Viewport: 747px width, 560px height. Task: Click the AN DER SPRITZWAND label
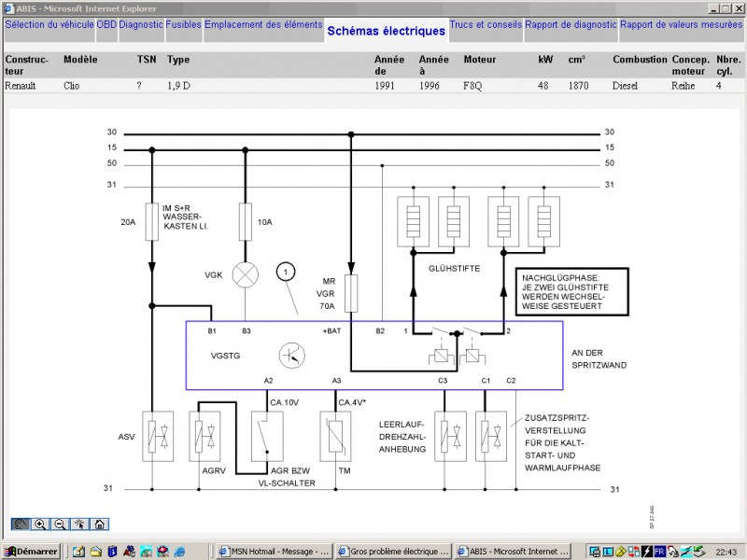coord(599,359)
